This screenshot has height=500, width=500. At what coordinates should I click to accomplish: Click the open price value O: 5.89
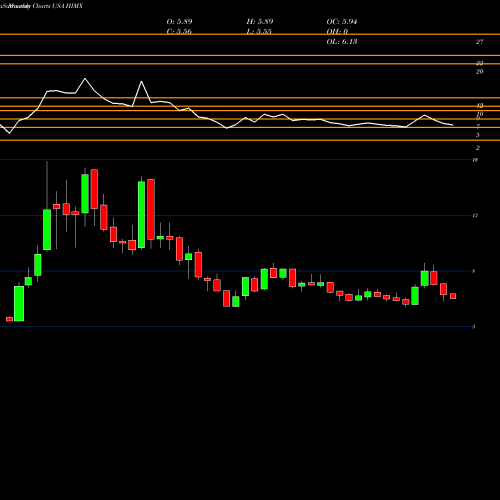179,22
